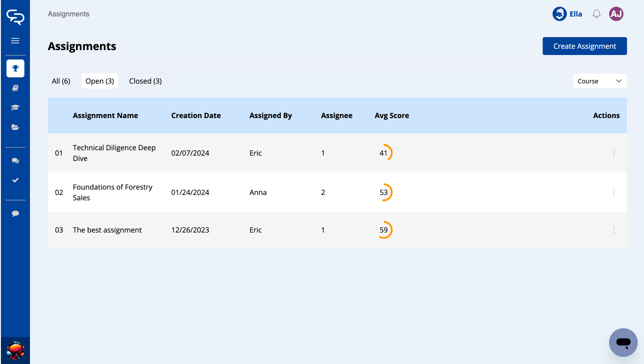Select the graduation cap sidebar icon
This screenshot has height=364, width=644.
pyautogui.click(x=15, y=108)
